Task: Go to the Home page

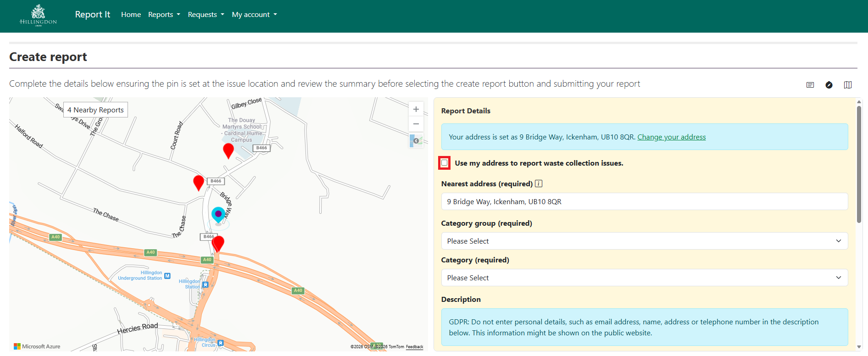Action: (131, 15)
